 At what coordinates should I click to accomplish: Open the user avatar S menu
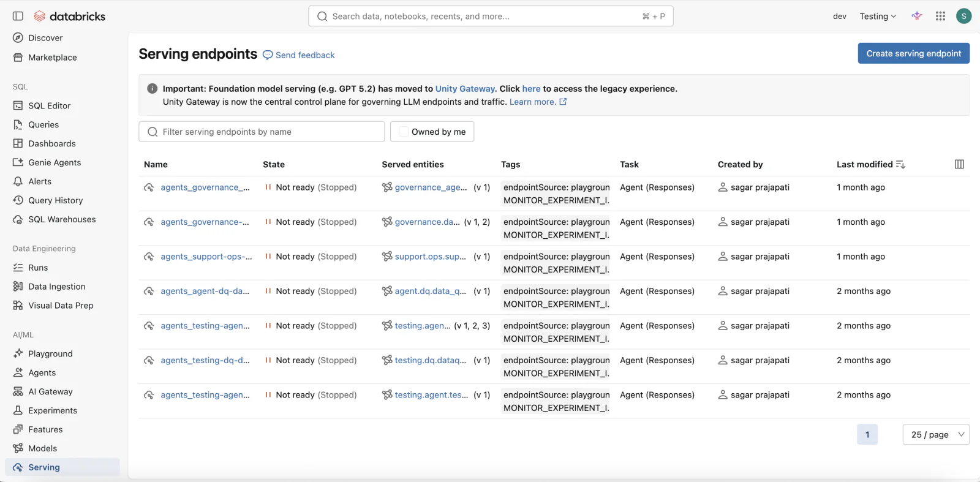pos(964,16)
